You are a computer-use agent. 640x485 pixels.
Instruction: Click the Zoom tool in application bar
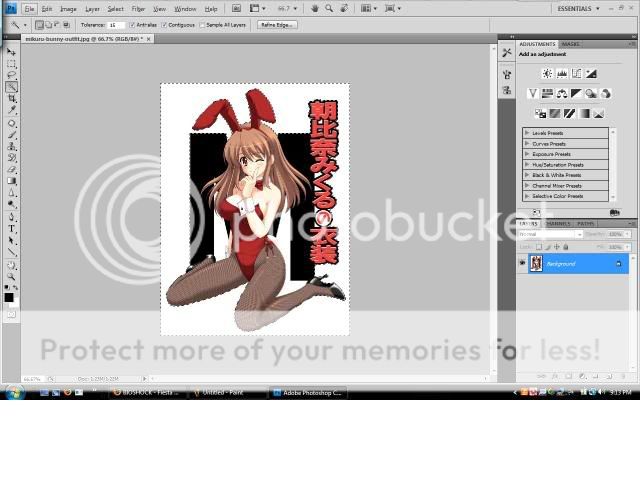(x=329, y=8)
